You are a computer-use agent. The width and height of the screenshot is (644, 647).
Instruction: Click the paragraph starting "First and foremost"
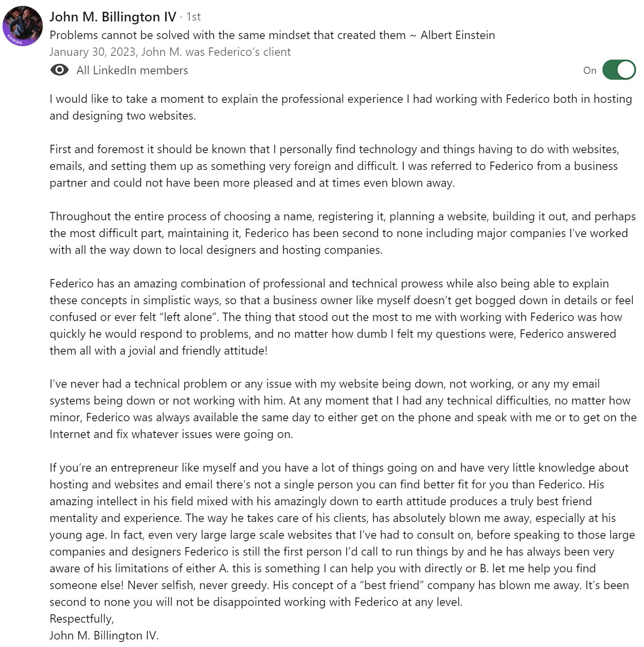click(334, 166)
